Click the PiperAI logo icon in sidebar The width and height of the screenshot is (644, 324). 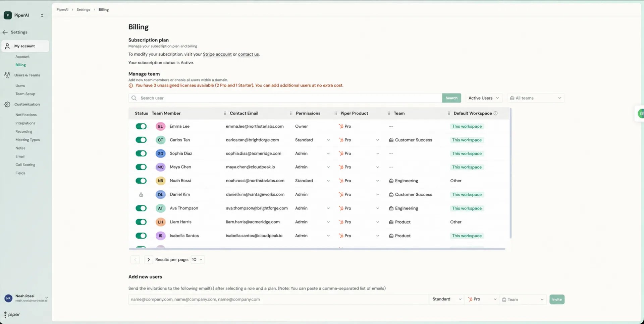click(8, 15)
